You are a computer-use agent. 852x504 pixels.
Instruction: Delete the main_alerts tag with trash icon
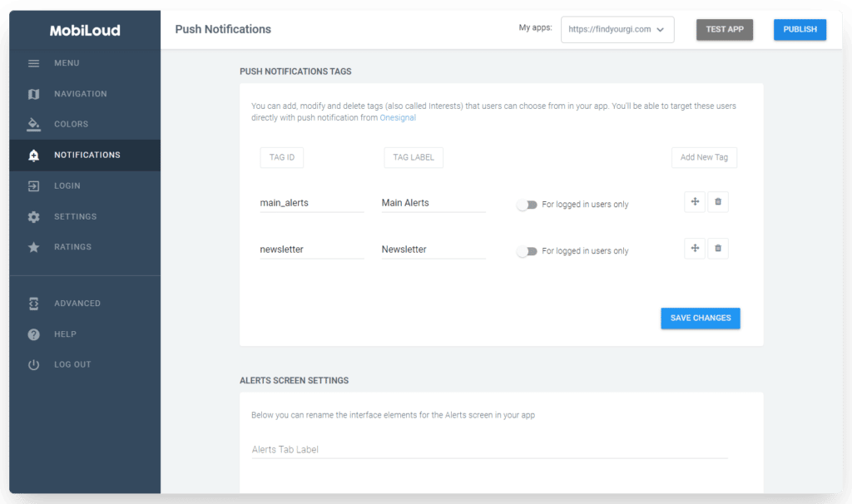pos(718,202)
